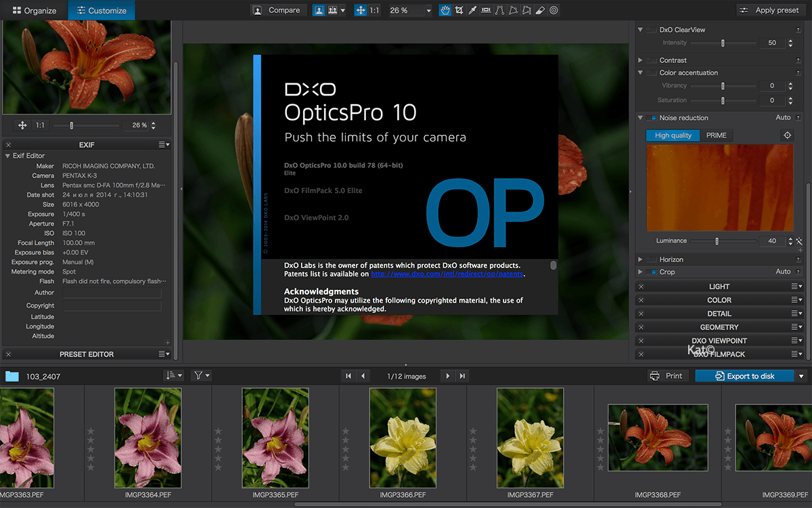Switch to the Customize tab
812x508 pixels.
point(101,10)
